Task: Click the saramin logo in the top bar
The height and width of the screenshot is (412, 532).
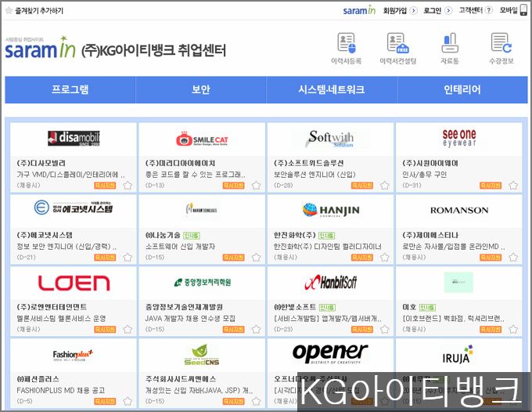Action: point(359,10)
